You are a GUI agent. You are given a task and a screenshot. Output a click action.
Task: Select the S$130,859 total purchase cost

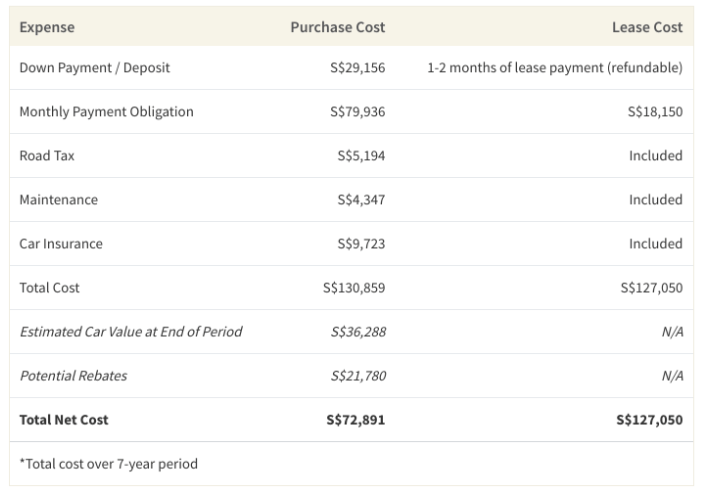pyautogui.click(x=354, y=288)
